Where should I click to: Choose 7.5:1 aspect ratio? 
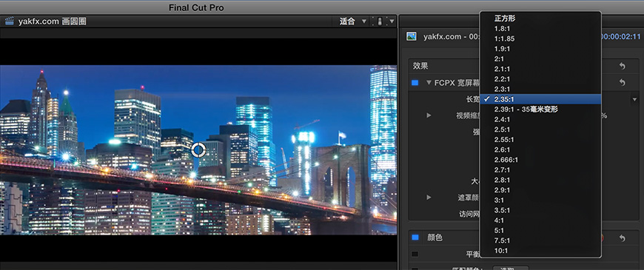(x=540, y=240)
